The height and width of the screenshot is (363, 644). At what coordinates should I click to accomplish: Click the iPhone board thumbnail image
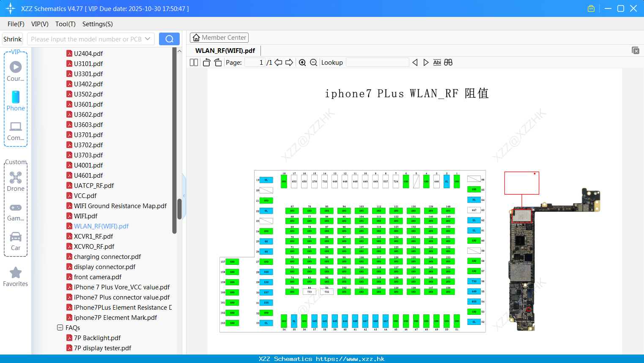(x=555, y=259)
